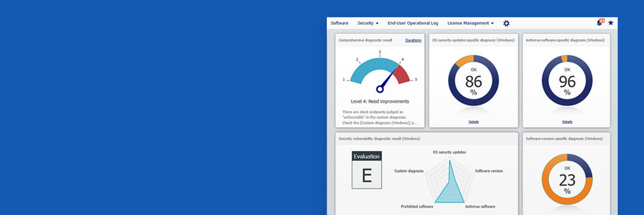
Task: Click the 23% OK donut chart
Action: click(x=567, y=179)
